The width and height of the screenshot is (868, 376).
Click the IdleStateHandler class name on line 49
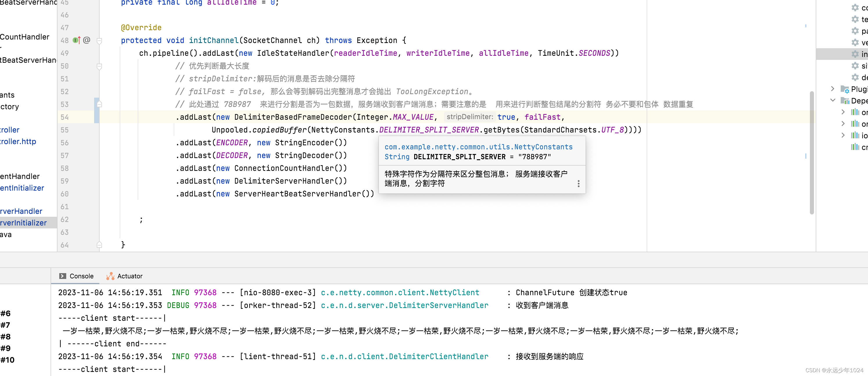293,53
